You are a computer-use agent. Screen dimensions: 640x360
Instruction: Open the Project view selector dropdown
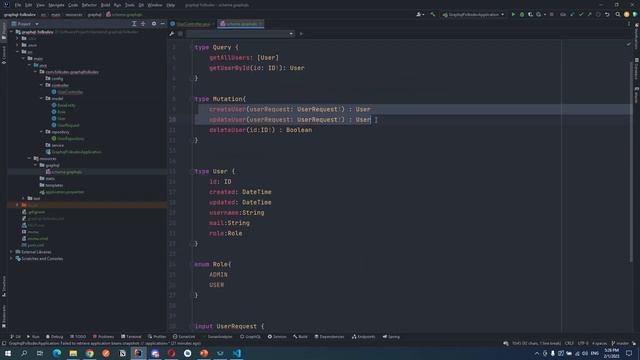(25, 24)
